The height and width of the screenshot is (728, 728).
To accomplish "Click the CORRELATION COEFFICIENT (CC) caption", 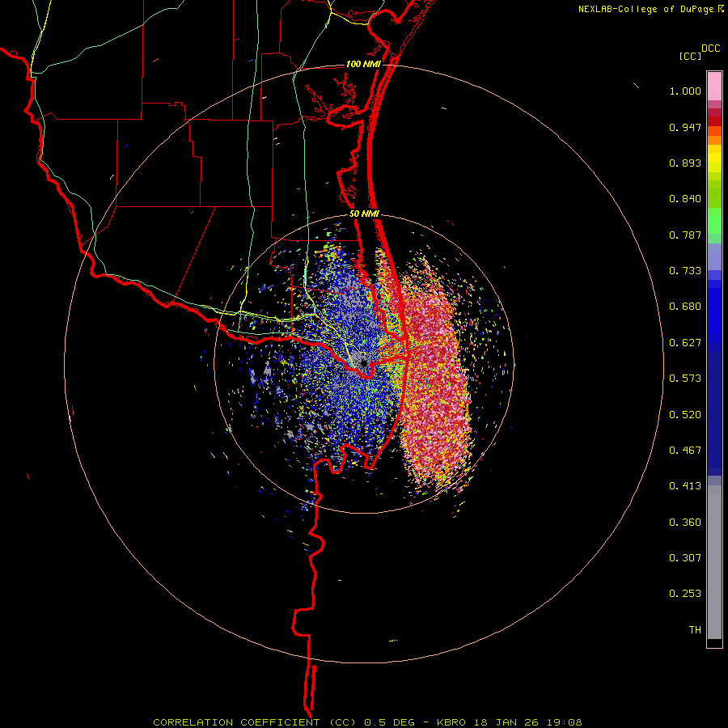I will [256, 722].
